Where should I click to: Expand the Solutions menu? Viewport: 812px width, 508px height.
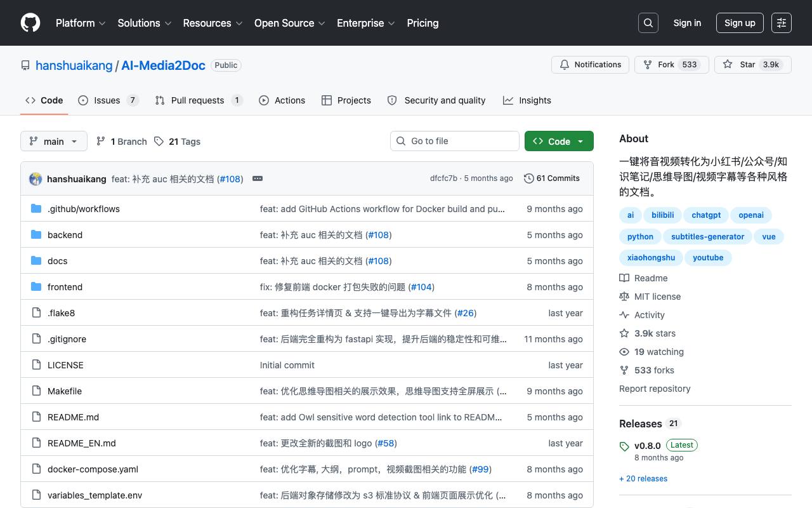[x=145, y=23]
